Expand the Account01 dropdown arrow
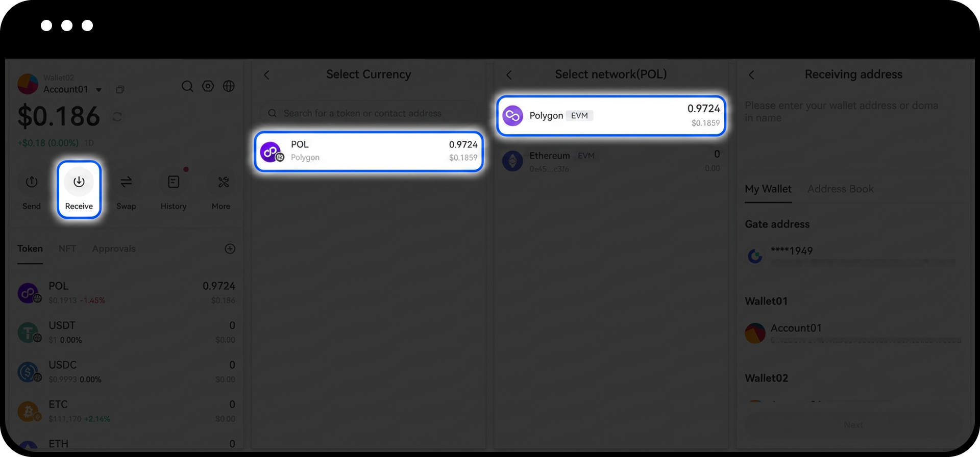This screenshot has height=457, width=980. [99, 90]
